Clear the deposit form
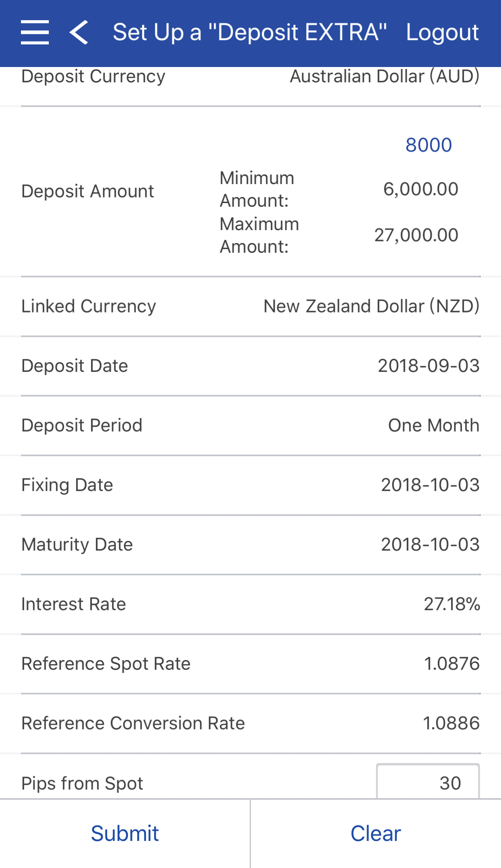This screenshot has width=501, height=868. [x=376, y=833]
